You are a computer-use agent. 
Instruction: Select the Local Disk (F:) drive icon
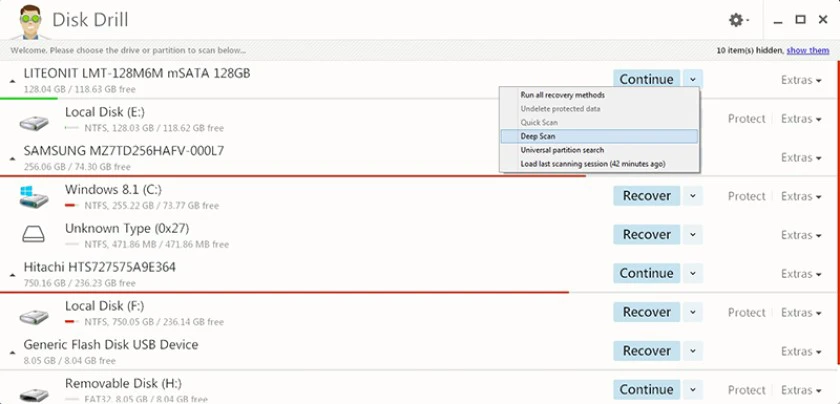click(34, 317)
